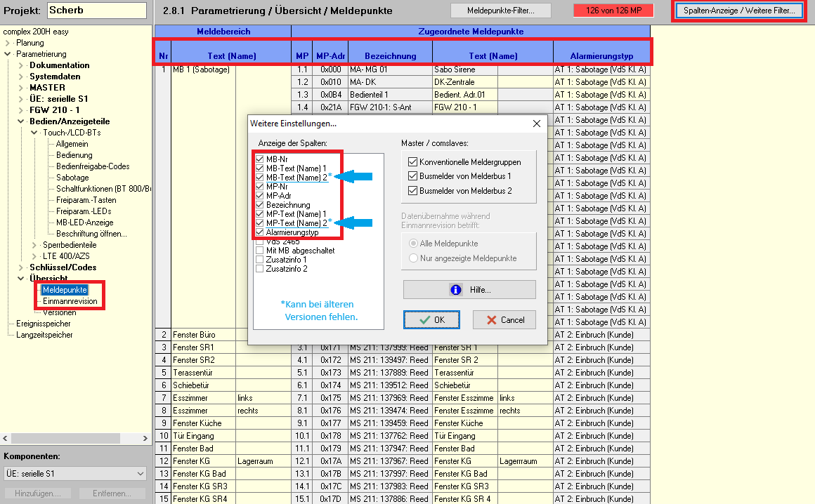
Task: Click the 'Fenster Küche' cell in row 9
Action: pyautogui.click(x=203, y=423)
